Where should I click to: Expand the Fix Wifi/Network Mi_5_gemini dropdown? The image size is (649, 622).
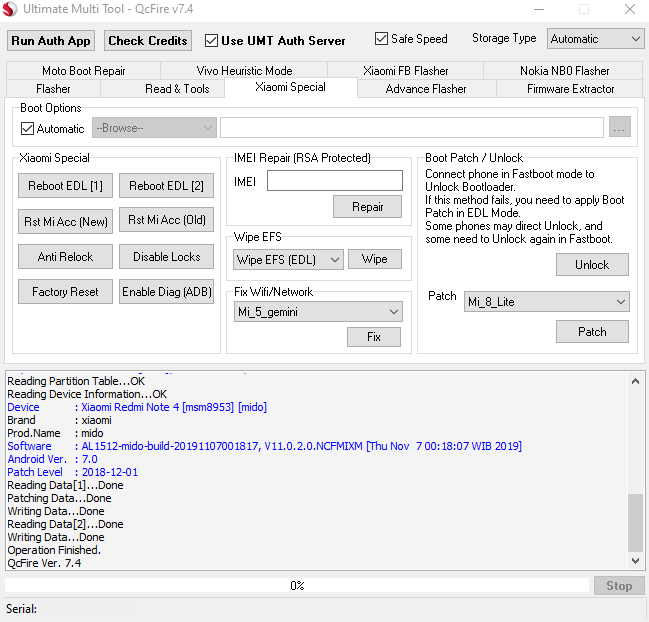[x=318, y=312]
